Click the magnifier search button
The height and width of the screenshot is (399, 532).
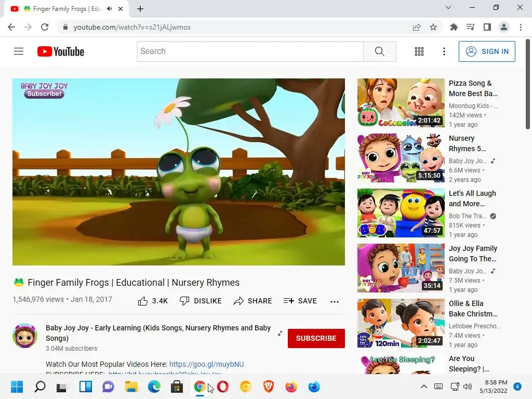[x=380, y=51]
